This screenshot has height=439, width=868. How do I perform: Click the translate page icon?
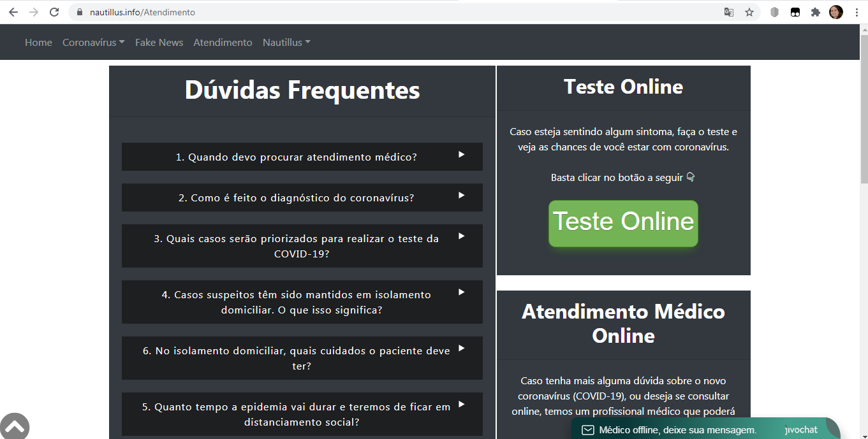click(728, 12)
